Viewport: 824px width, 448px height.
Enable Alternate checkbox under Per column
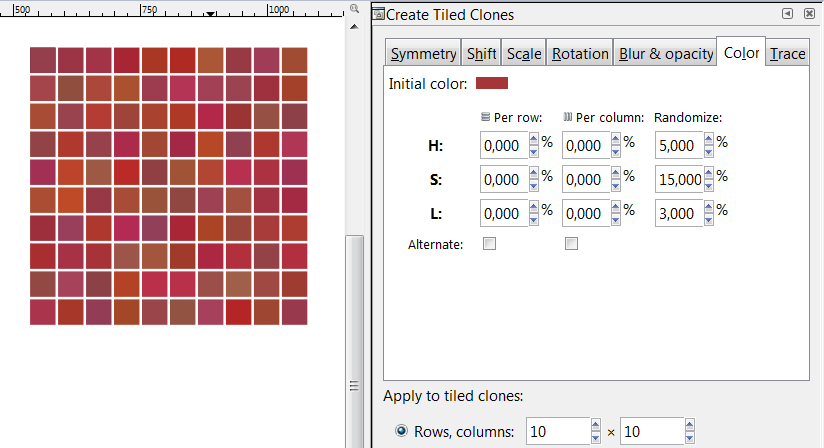[x=571, y=244]
